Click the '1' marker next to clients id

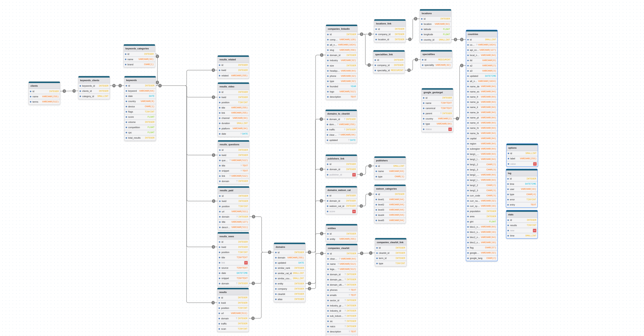tap(64, 91)
